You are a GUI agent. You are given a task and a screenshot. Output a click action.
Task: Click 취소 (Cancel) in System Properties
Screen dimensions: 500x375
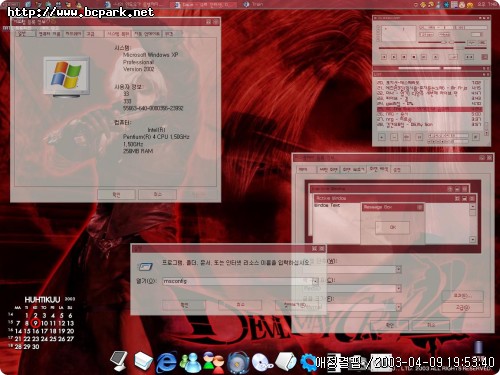pos(157,194)
